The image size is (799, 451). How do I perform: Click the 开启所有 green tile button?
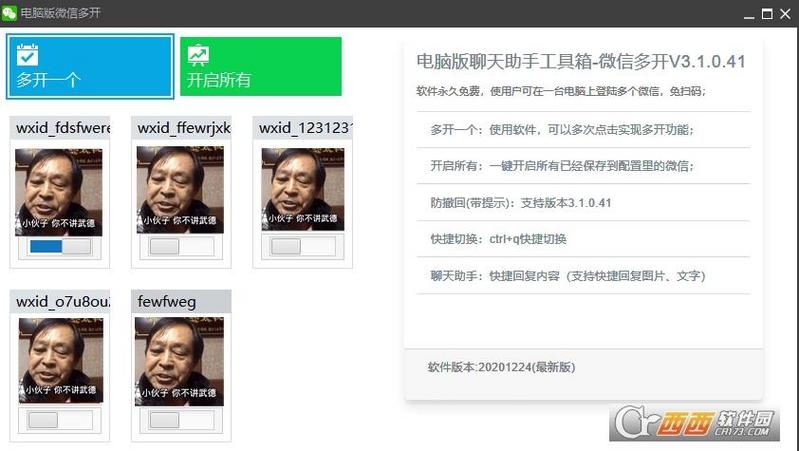260,66
